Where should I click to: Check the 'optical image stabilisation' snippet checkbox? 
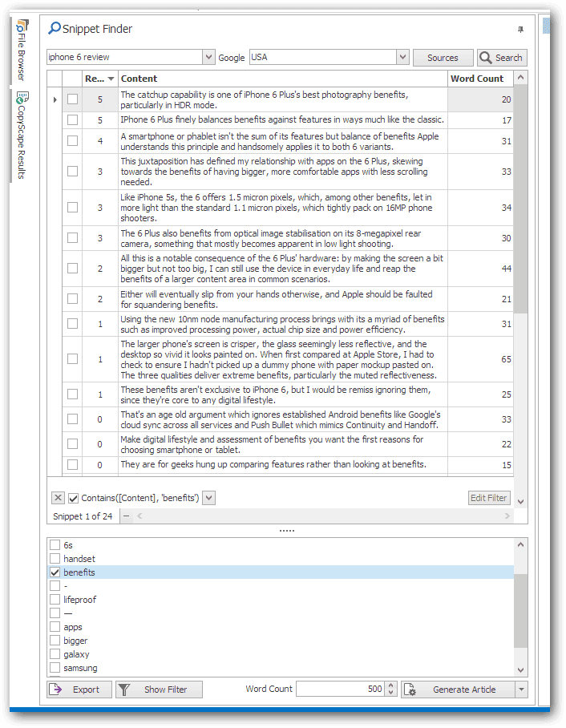[x=72, y=237]
